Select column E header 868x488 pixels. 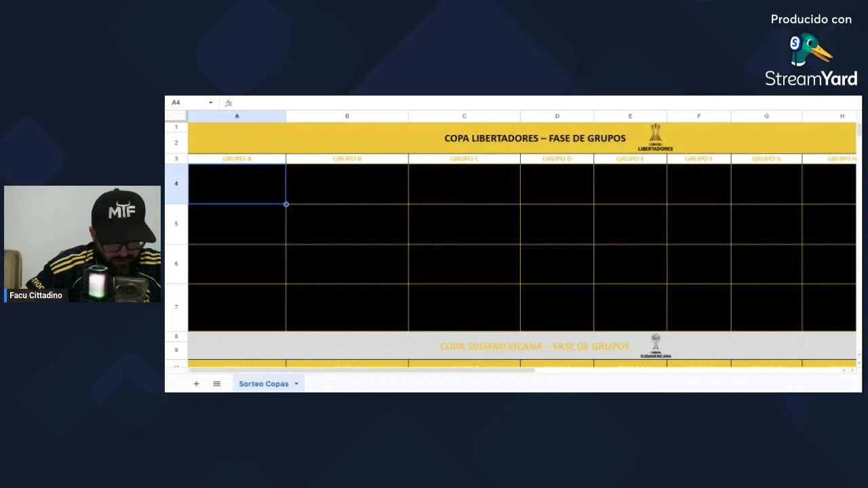pos(630,116)
